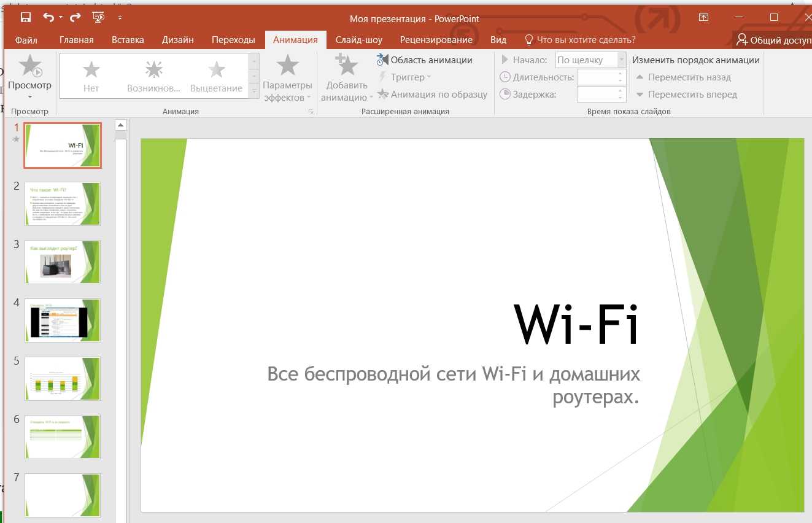Screen dimensions: 812x523
Task: Select the Возникновение animation effect
Action: pyautogui.click(x=153, y=76)
